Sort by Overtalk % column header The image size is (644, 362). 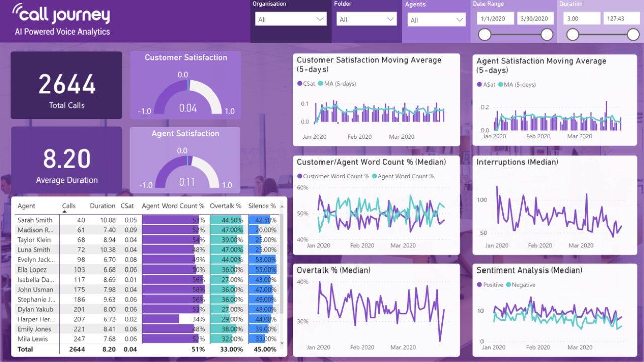pos(226,206)
